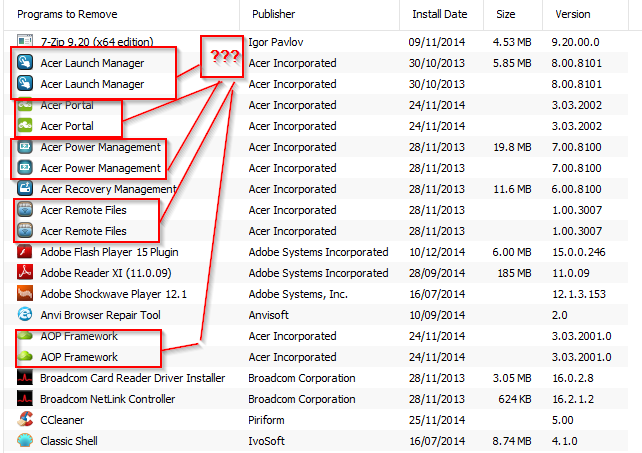
Task: Select the 7-Zip 9.20 (x64 edition) entry
Action: [x=97, y=42]
